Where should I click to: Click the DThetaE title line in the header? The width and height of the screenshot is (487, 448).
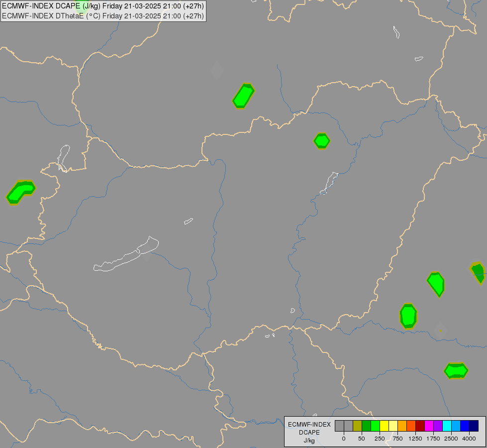click(103, 16)
